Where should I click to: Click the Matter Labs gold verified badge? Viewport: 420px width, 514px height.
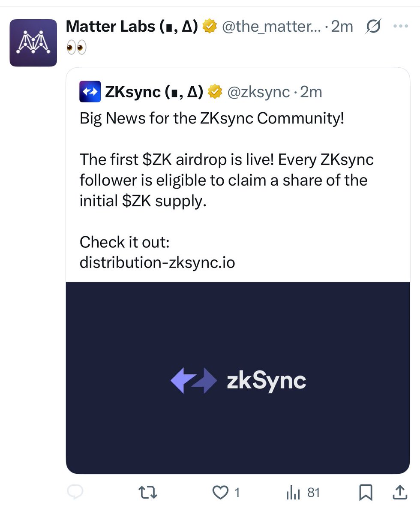[x=210, y=26]
